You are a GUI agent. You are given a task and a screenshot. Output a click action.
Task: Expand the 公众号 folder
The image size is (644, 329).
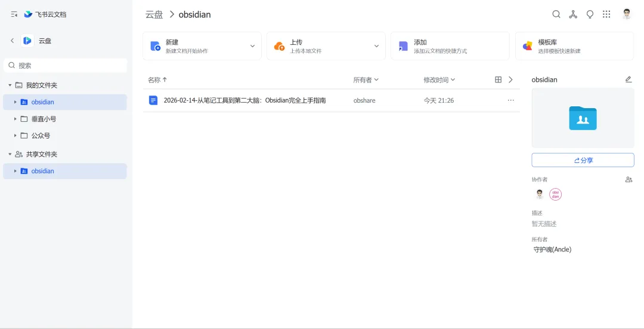tap(15, 136)
